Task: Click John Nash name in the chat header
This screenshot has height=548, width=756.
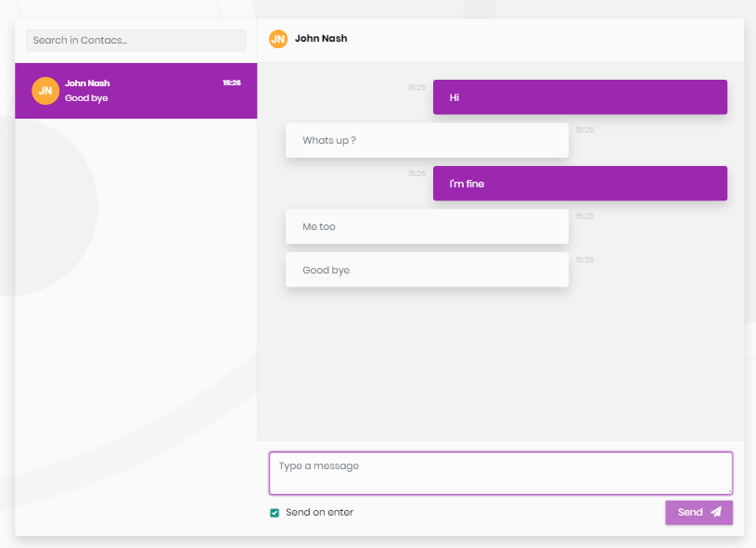Action: 321,39
